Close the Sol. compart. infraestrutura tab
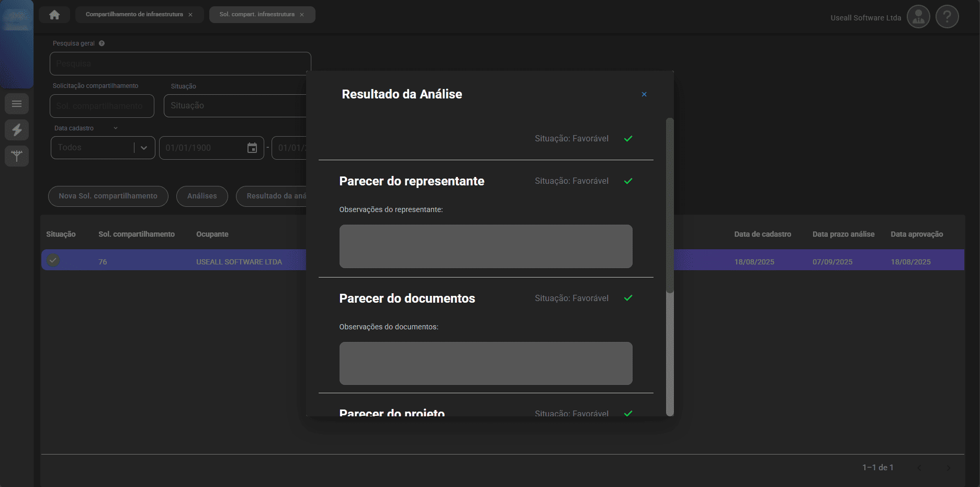The height and width of the screenshot is (487, 980). [x=302, y=15]
